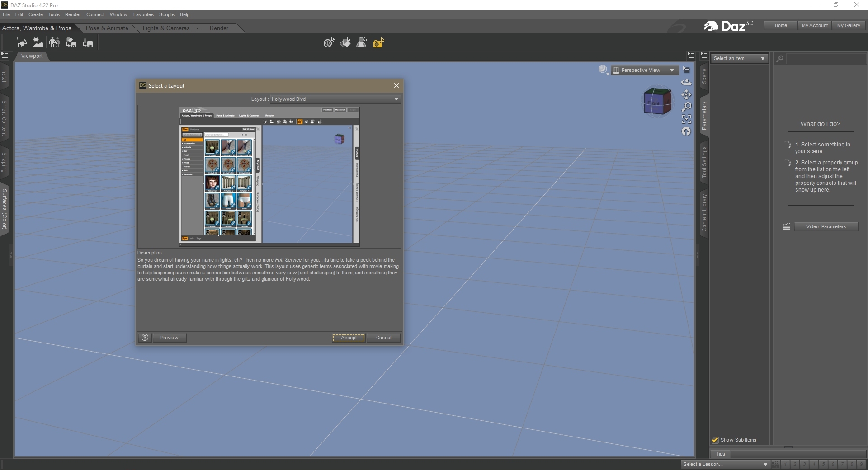Click the Parameters search input field

tap(826, 58)
